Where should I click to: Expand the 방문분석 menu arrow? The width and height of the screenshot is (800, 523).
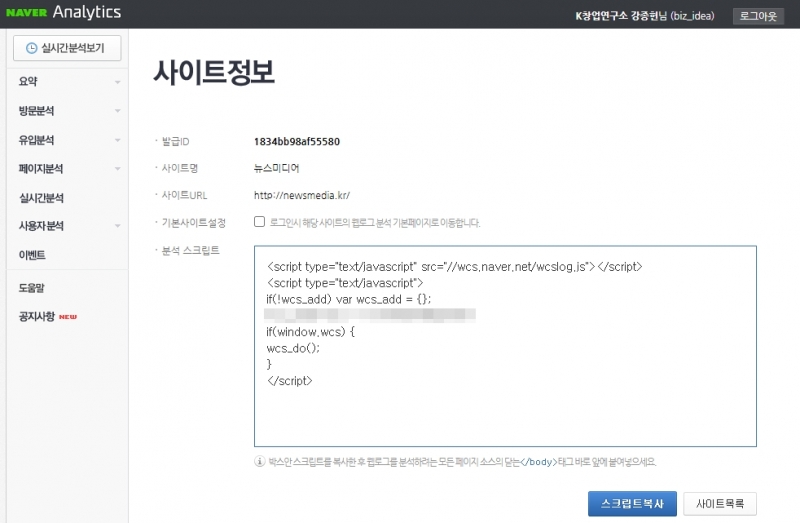(118, 111)
